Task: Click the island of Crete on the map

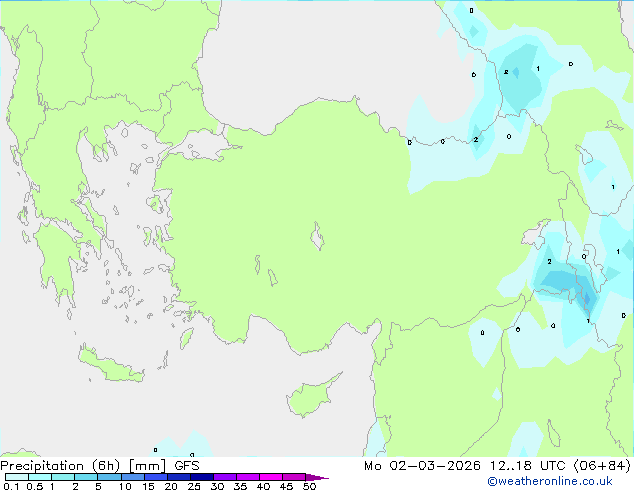Action: (109, 365)
